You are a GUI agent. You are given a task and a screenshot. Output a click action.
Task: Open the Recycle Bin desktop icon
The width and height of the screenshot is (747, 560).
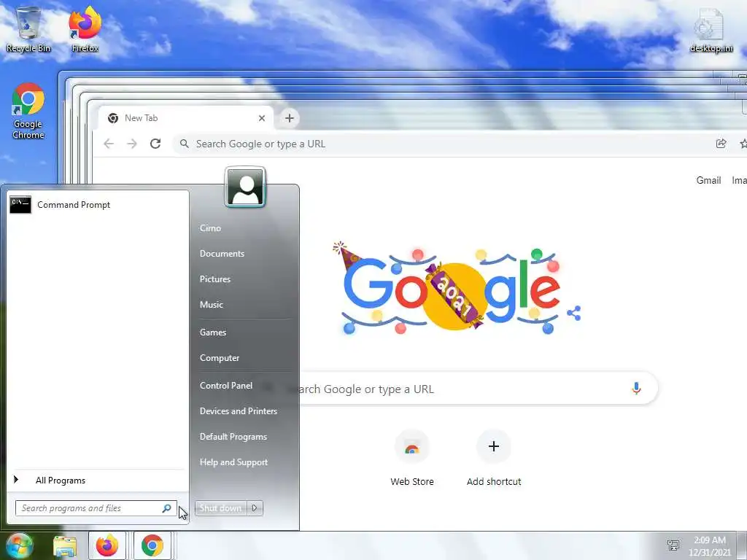point(28,29)
